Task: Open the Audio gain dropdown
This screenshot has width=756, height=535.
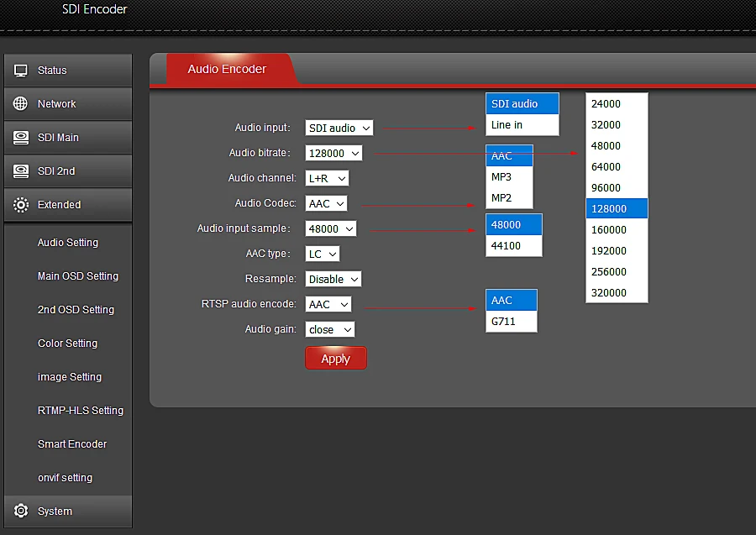Action: click(329, 329)
